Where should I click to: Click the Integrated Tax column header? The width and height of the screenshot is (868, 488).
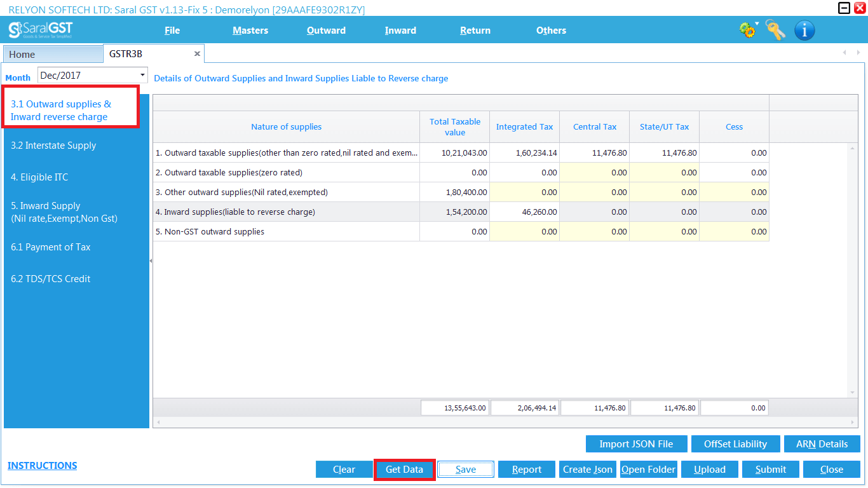point(525,127)
